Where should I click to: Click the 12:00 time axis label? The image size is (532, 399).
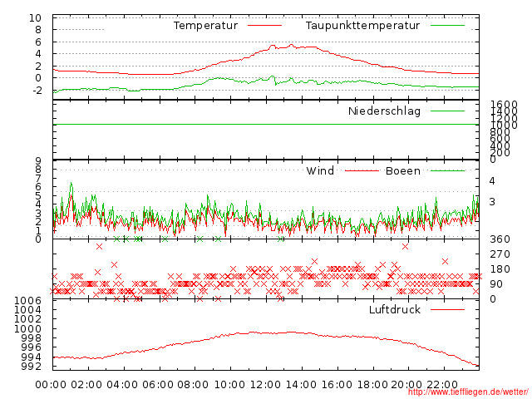coord(264,385)
